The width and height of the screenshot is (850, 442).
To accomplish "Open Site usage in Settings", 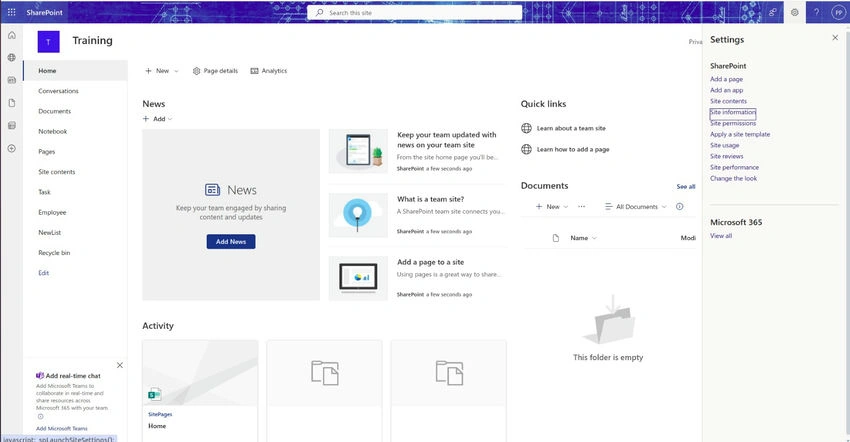I will 725,145.
